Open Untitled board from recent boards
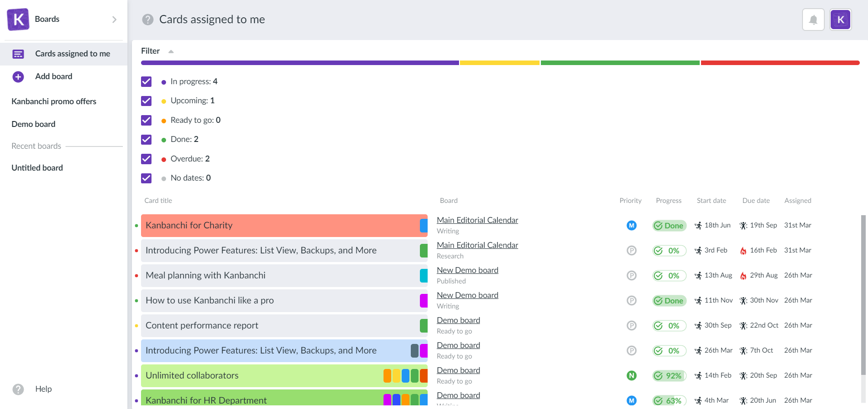 37,168
